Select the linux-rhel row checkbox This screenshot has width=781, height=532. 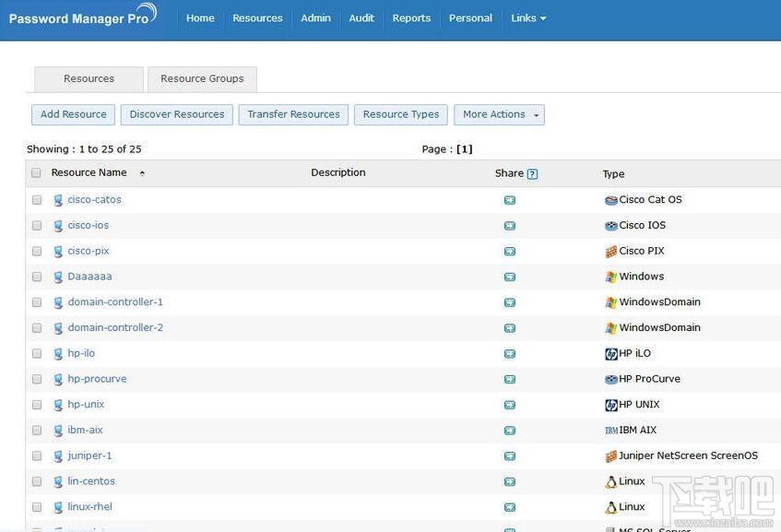37,508
